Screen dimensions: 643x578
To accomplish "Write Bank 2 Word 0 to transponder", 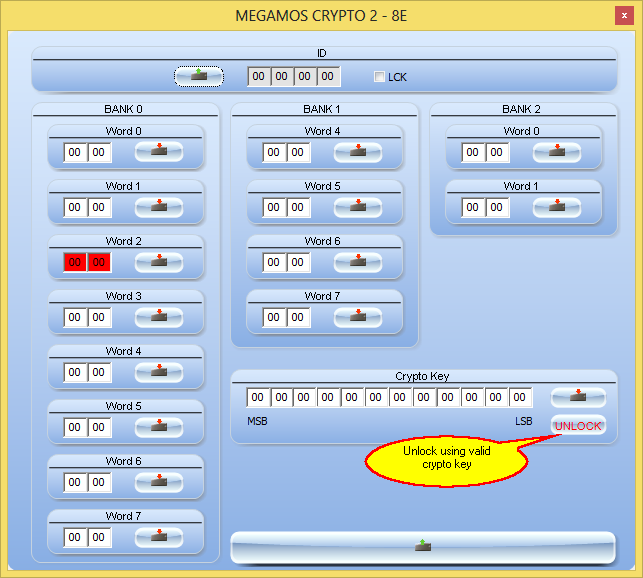I will [x=556, y=152].
